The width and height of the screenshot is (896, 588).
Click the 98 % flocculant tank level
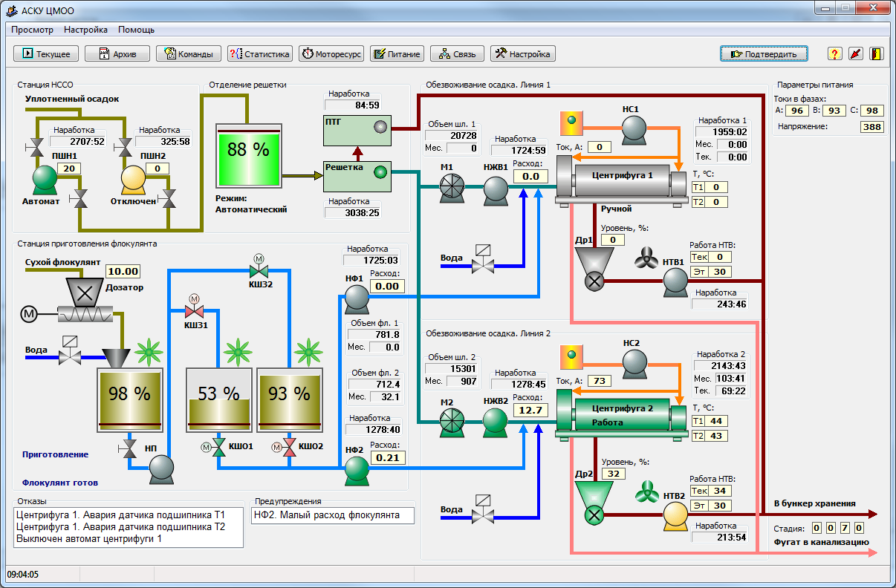pos(130,399)
